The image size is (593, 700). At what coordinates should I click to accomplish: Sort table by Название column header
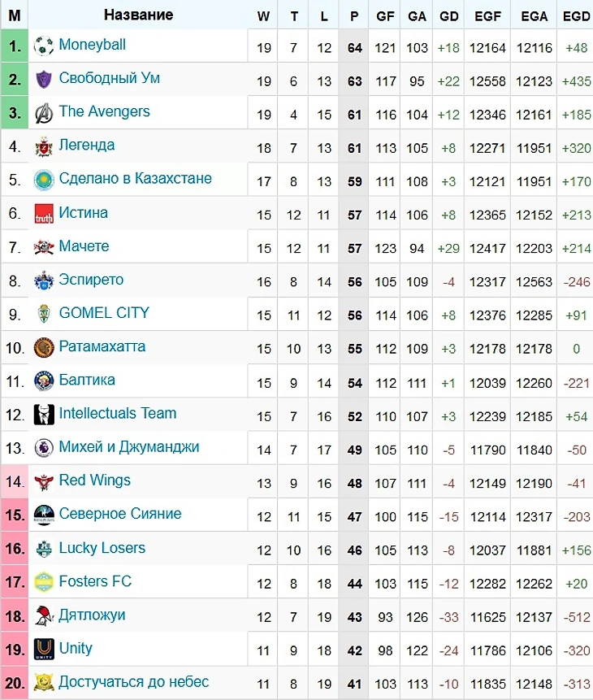(138, 15)
